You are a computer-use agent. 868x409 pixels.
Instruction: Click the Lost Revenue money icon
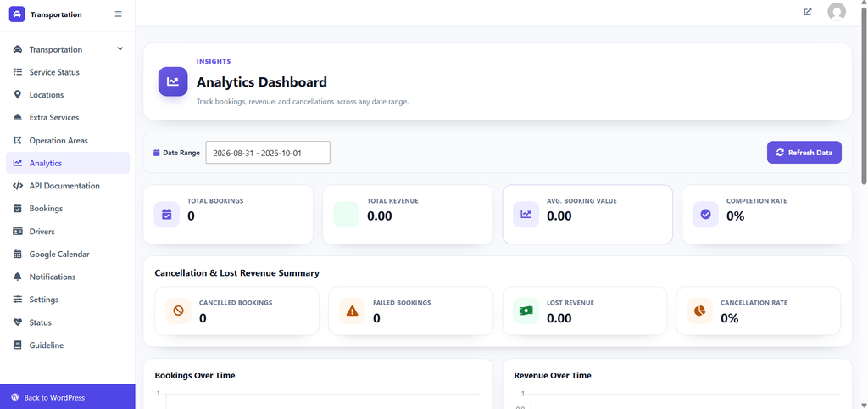coord(526,311)
